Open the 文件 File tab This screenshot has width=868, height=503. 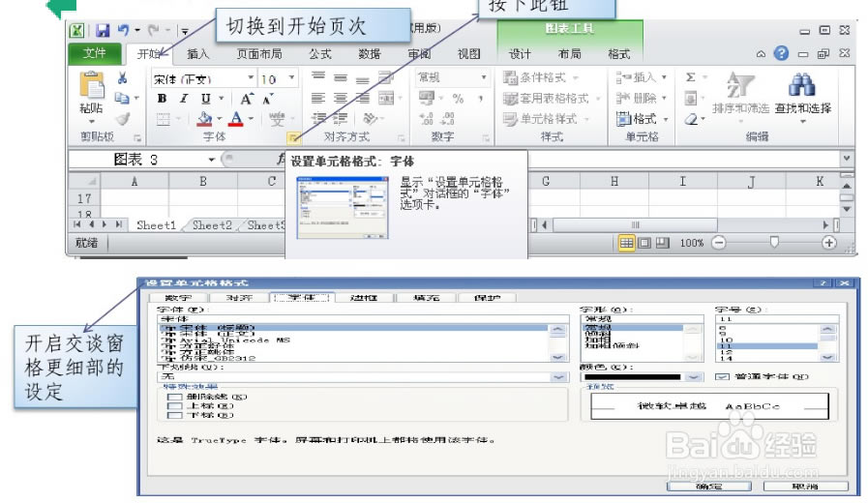pyautogui.click(x=95, y=53)
